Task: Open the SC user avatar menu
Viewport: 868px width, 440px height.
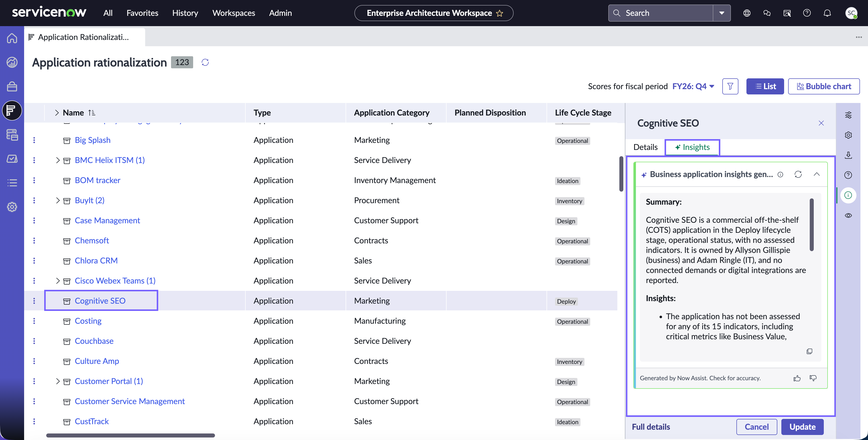Action: 851,13
